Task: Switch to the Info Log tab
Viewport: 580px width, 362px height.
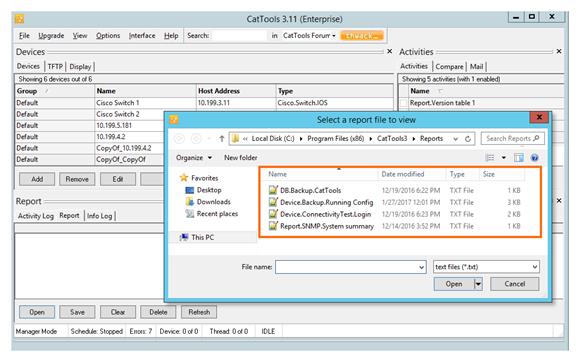Action: point(100,216)
